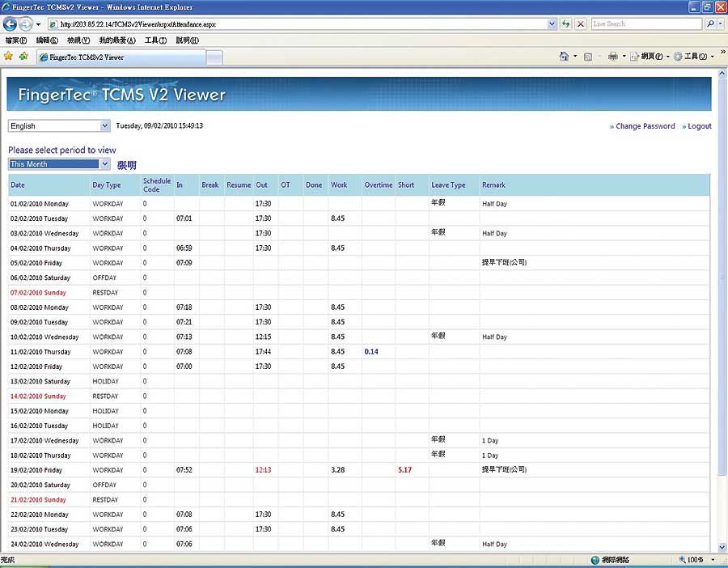This screenshot has width=728, height=568.
Task: Click the In time 06:59
Action: point(184,248)
